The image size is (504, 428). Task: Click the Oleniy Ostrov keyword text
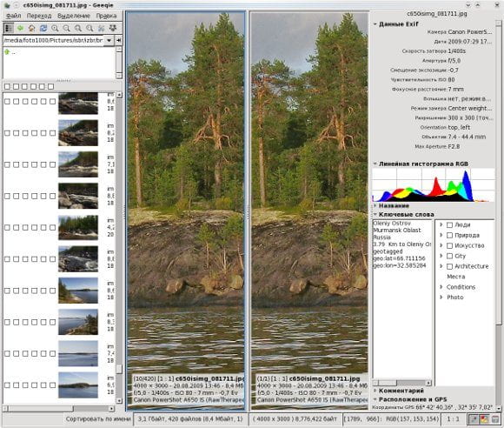pyautogui.click(x=392, y=223)
